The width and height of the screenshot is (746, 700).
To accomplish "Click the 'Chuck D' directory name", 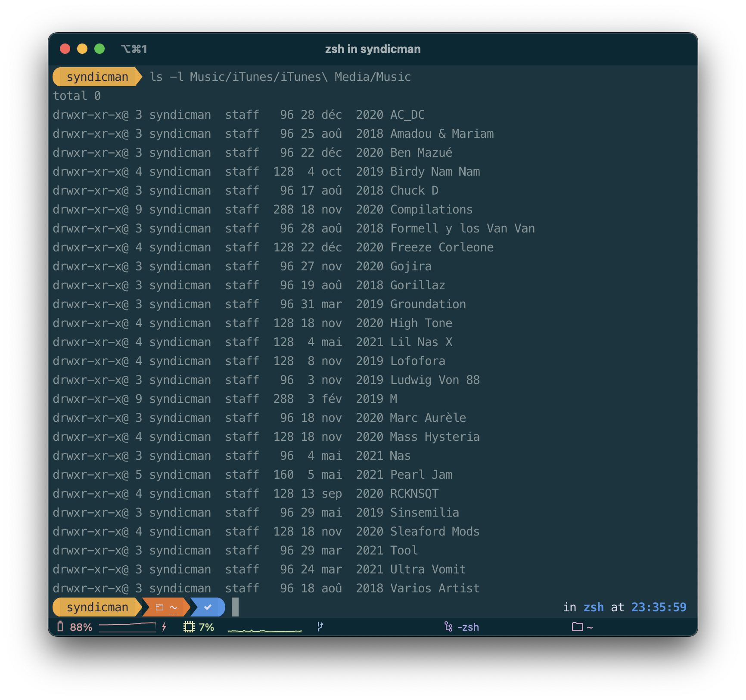I will pyautogui.click(x=414, y=190).
